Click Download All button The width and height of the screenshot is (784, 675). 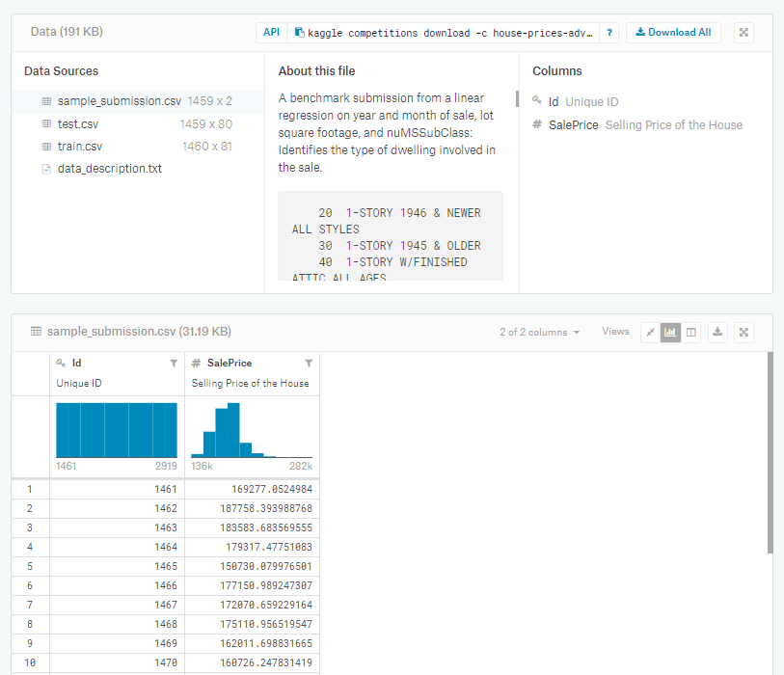(673, 33)
